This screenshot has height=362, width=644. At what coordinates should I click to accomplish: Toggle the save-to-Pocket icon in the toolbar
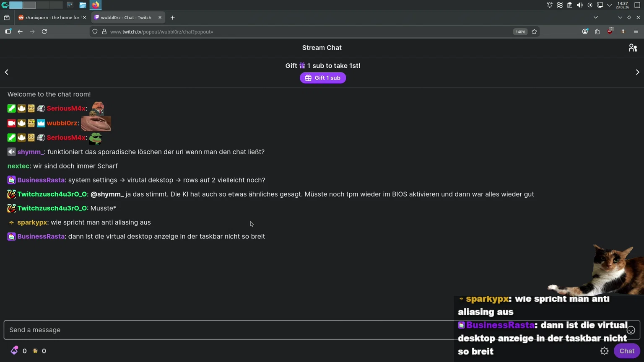coord(597,31)
